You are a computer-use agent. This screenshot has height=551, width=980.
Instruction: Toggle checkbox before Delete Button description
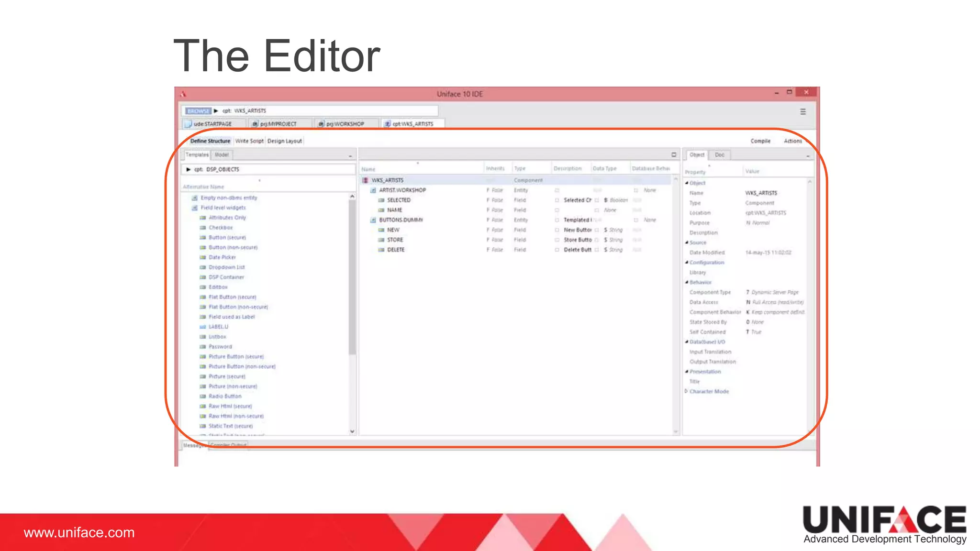pos(557,250)
